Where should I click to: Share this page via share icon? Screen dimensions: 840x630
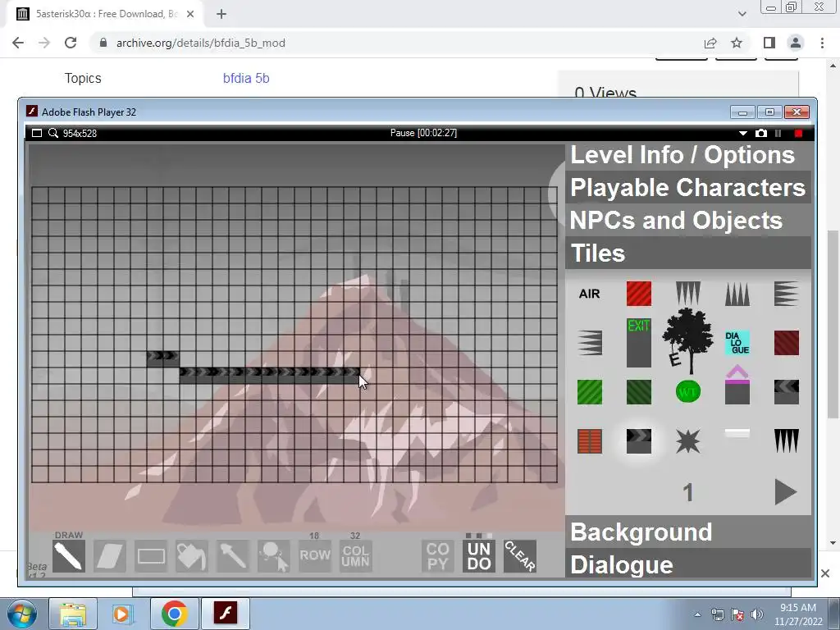pos(710,43)
